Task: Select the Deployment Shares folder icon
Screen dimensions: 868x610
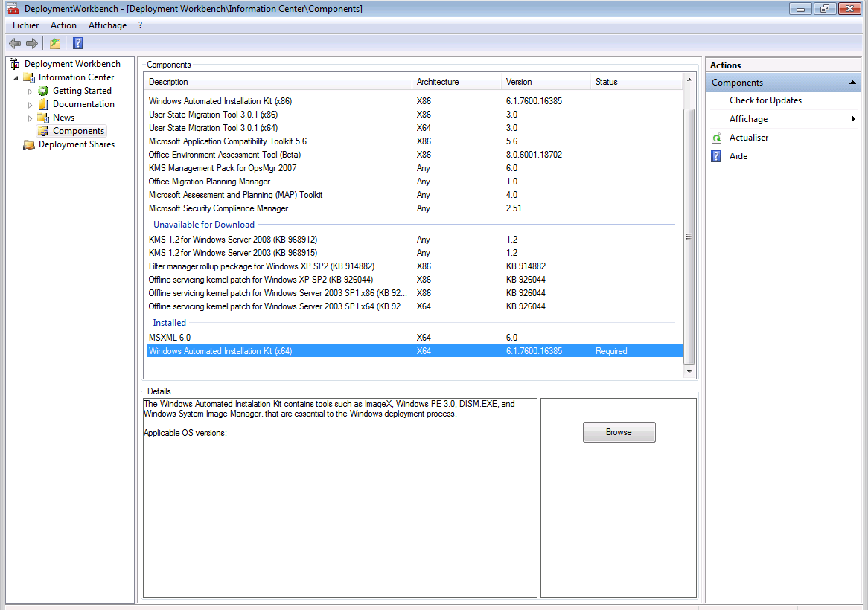Action: click(29, 144)
